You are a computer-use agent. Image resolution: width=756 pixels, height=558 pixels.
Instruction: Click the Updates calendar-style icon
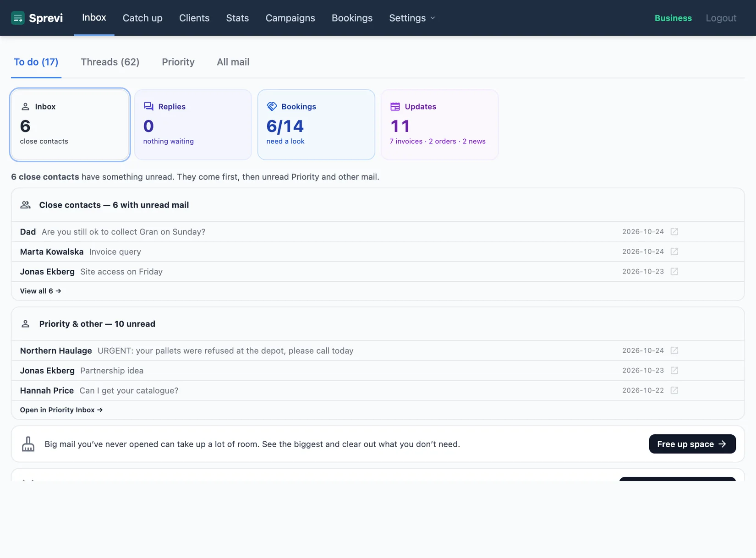pyautogui.click(x=395, y=106)
